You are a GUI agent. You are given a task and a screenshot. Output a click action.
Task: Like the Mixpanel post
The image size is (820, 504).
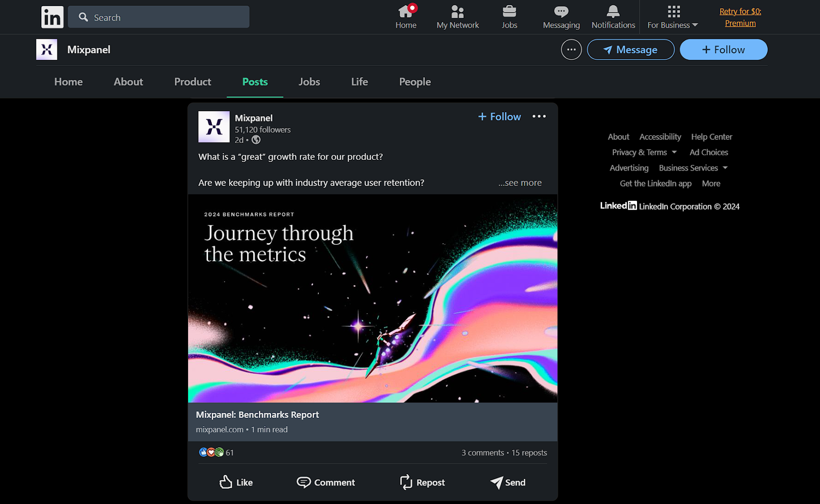pyautogui.click(x=236, y=482)
